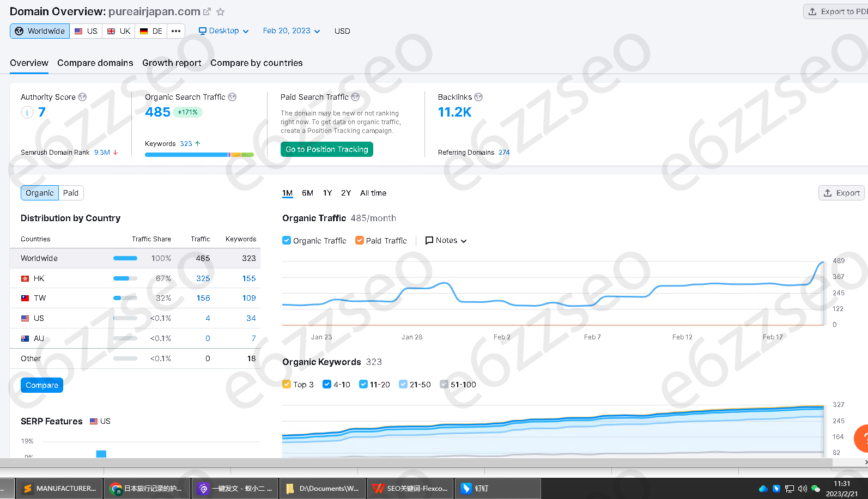Viewport: 868px width, 499px height.
Task: Toggle 21-50 keywords checkbox
Action: tap(403, 384)
